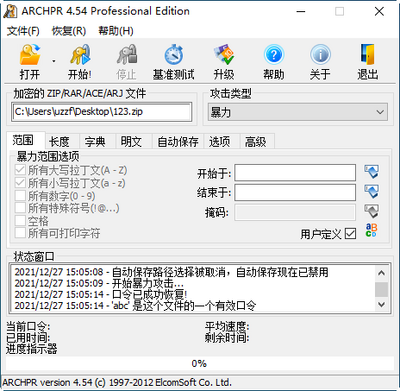The width and height of the screenshot is (400, 391).
Task: Click the 开始于 input field
Action: 295,172
